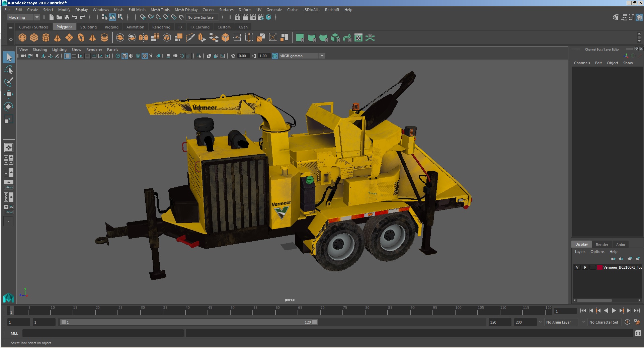The image size is (644, 348).
Task: Toggle the viewport grid display button
Action: point(67,56)
